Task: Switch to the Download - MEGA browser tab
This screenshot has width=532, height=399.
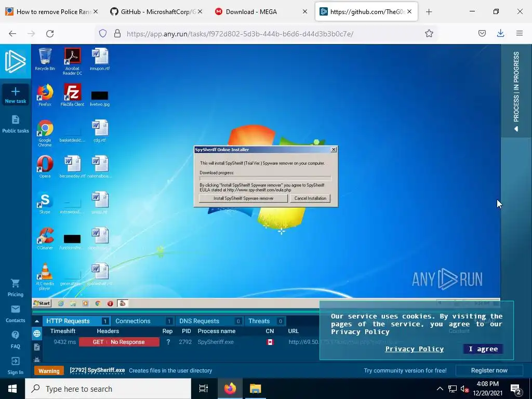Action: 261,11
